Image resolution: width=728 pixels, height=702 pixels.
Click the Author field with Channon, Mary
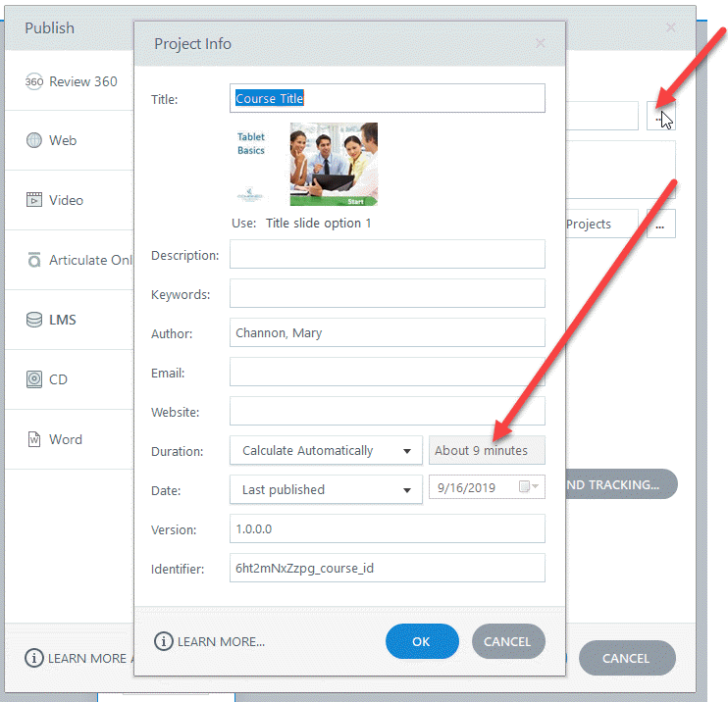pyautogui.click(x=388, y=332)
